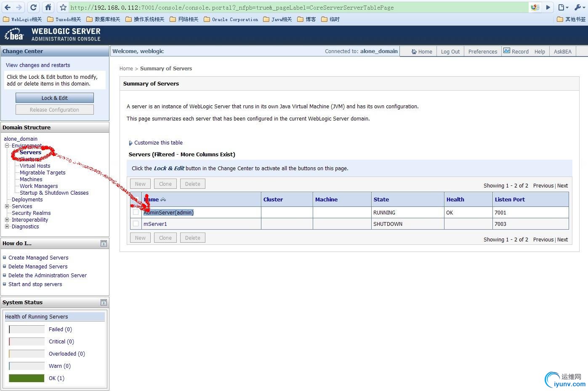Reload the page with refresh icon

tap(34, 7)
